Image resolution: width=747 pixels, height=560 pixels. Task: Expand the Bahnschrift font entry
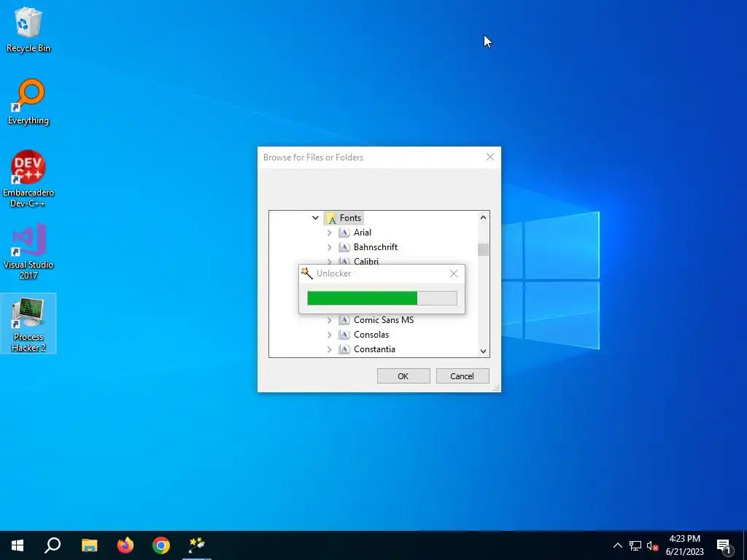click(x=329, y=247)
